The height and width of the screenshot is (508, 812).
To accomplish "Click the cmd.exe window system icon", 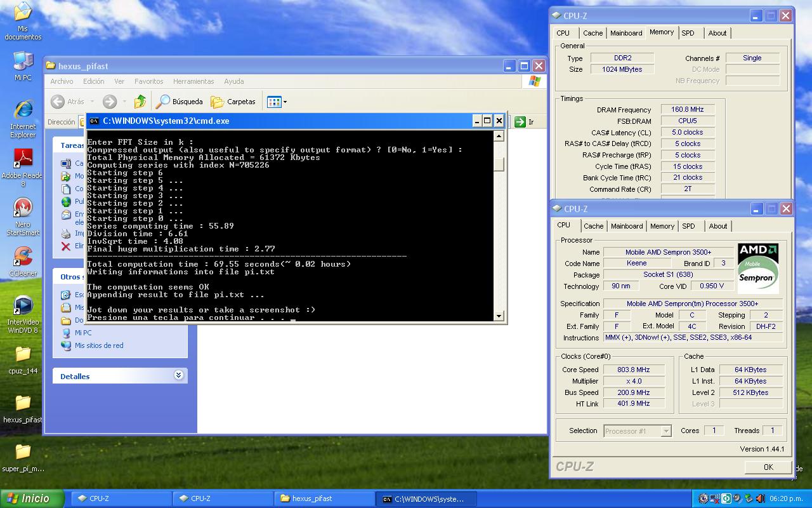I will click(94, 121).
